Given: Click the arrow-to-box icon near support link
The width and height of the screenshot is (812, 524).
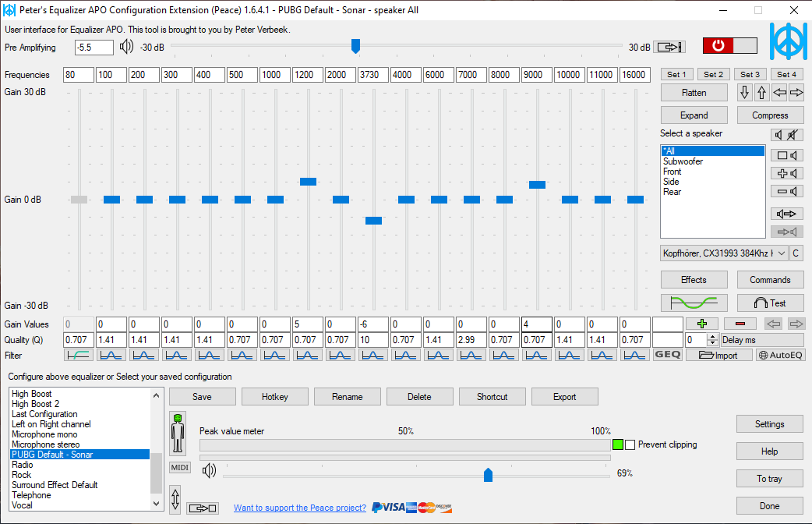Looking at the screenshot, I should point(203,508).
